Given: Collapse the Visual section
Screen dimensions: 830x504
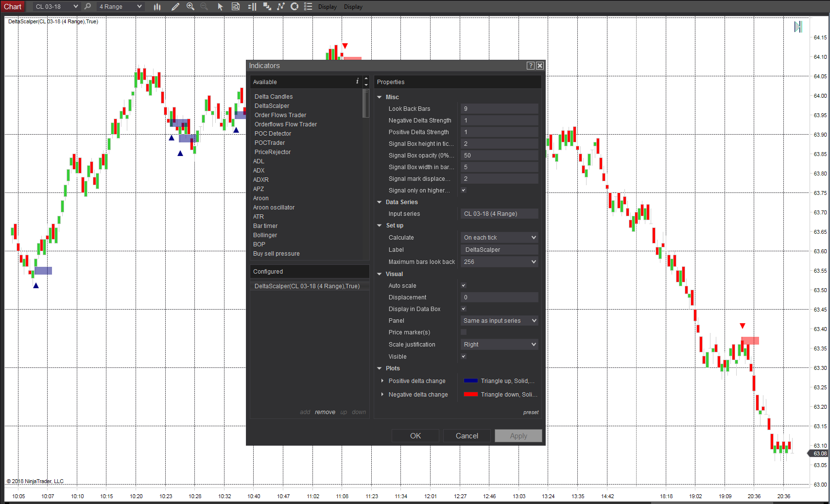Looking at the screenshot, I should (x=380, y=274).
